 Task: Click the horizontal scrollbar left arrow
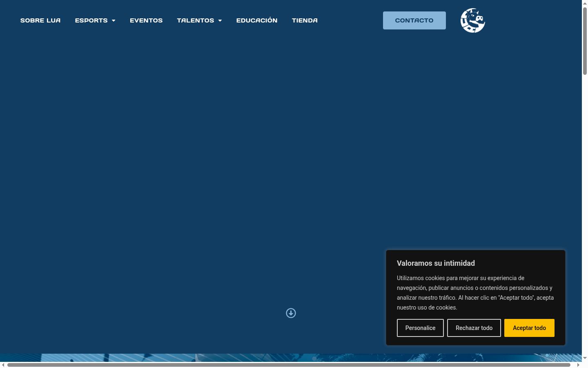[x=3, y=365]
